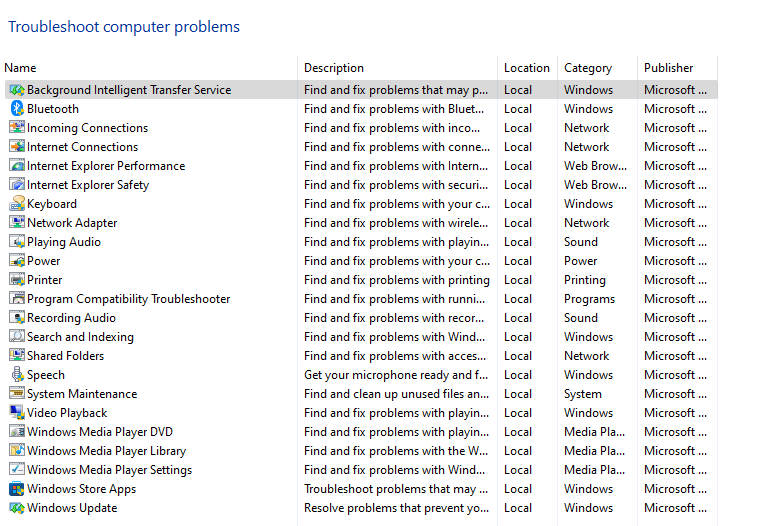Click the Power troubleshooter icon
Image resolution: width=775 pixels, height=526 pixels.
pyautogui.click(x=17, y=261)
